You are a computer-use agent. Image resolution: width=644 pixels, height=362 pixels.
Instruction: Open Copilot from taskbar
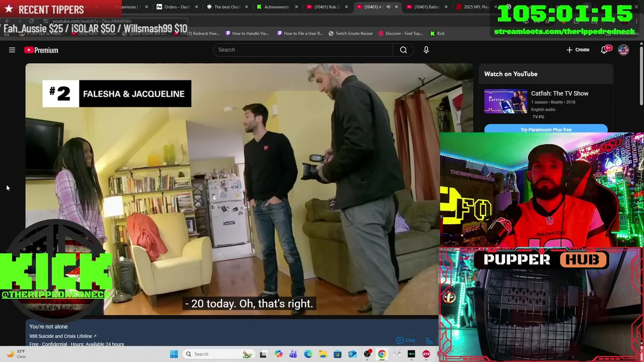tap(278, 354)
